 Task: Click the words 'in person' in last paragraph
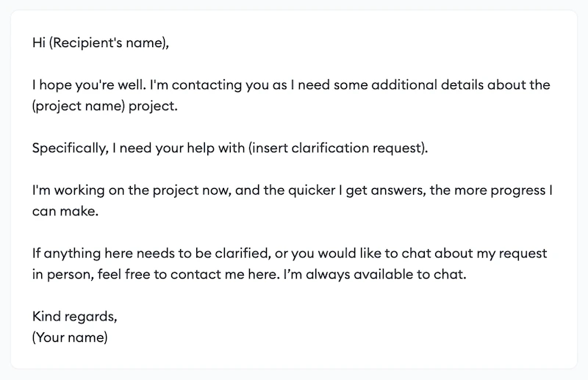coord(62,275)
